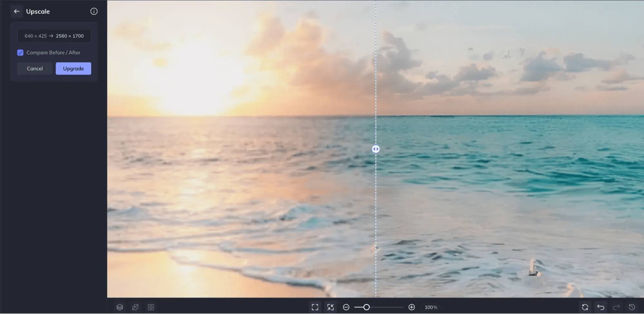Click the zoom slider knob
Image resolution: width=644 pixels, height=314 pixels.
366,307
